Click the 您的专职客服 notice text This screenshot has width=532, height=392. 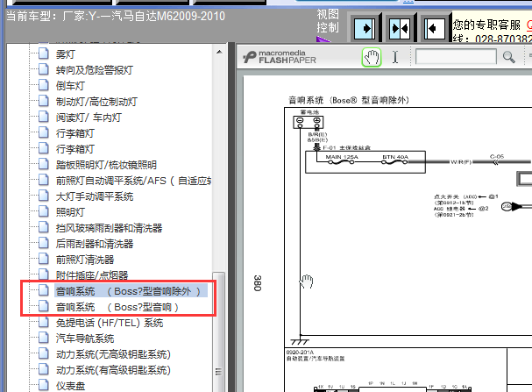coord(486,25)
